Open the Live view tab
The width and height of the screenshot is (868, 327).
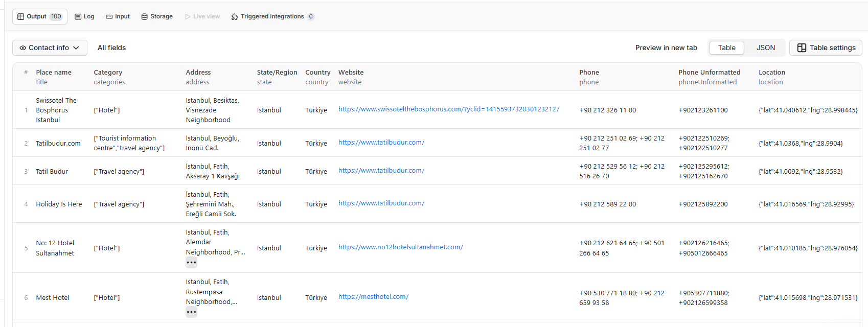click(202, 16)
